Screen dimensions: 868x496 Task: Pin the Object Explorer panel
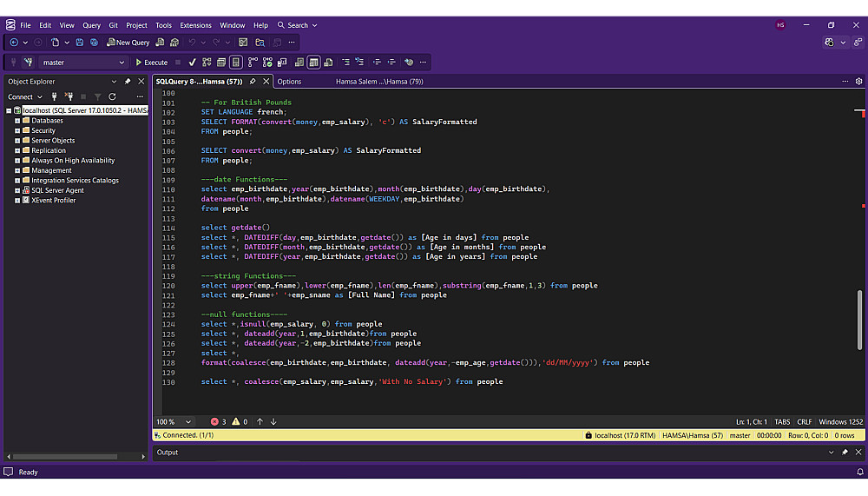(x=128, y=82)
